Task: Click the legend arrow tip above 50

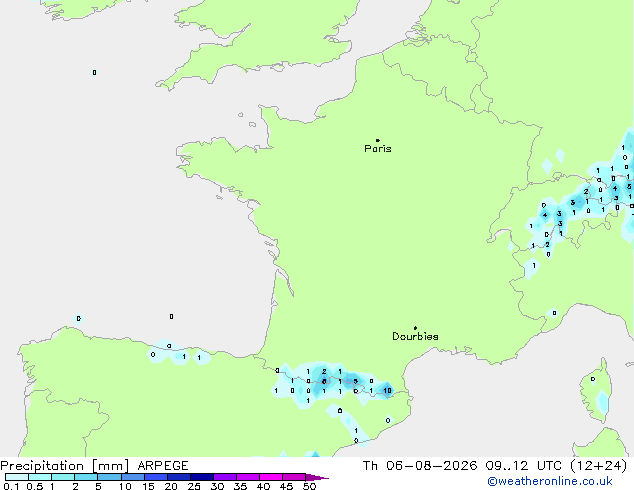Action: pyautogui.click(x=317, y=477)
